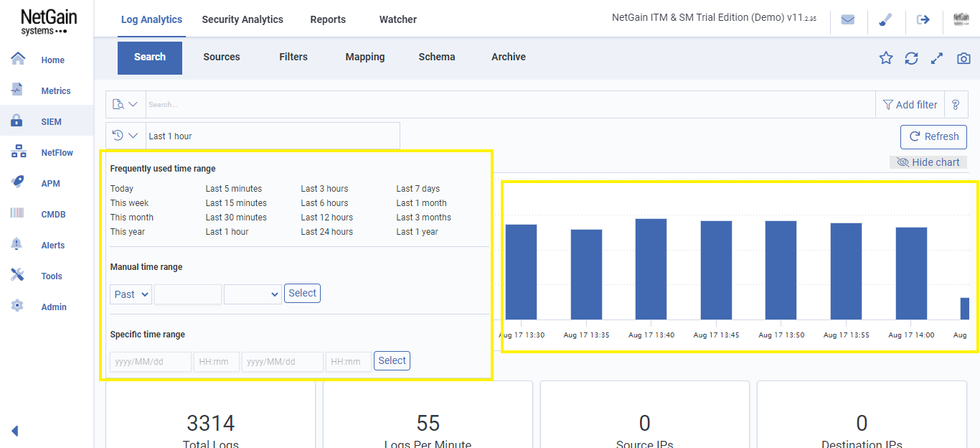Image resolution: width=980 pixels, height=448 pixels.
Task: Open the Filters sub-tab
Action: tap(293, 57)
